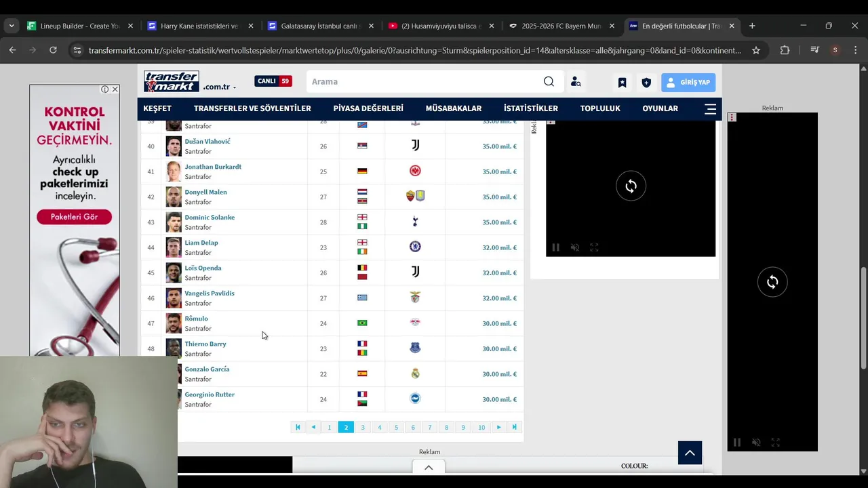Click Dušan Vlahović's player photo

coord(174,146)
